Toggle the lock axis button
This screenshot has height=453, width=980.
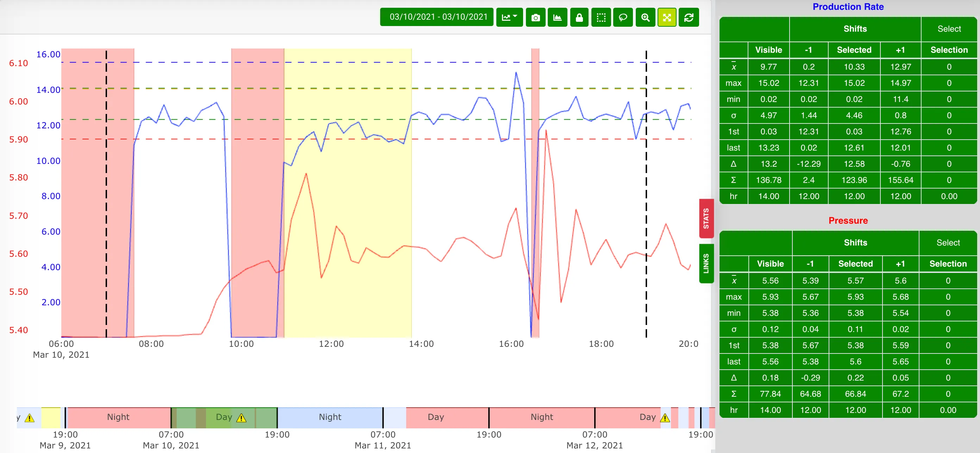[x=579, y=17]
